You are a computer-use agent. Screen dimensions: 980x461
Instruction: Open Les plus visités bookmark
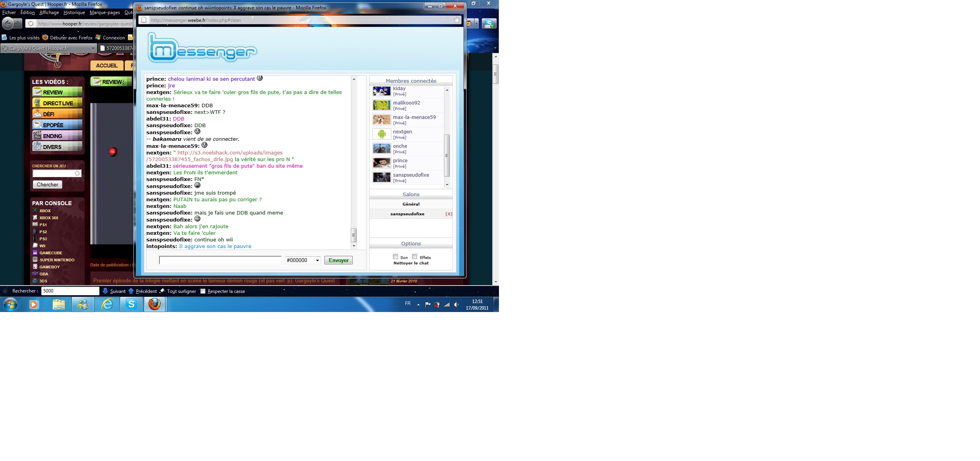click(x=21, y=38)
